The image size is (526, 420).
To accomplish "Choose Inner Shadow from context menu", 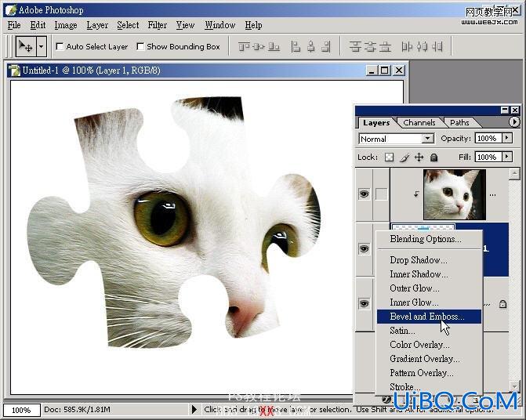I will (x=430, y=274).
